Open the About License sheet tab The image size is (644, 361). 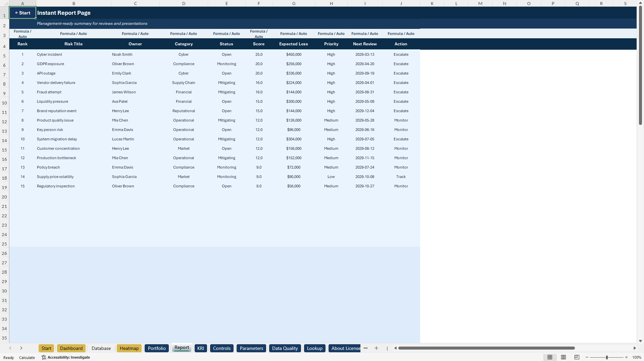(x=345, y=348)
